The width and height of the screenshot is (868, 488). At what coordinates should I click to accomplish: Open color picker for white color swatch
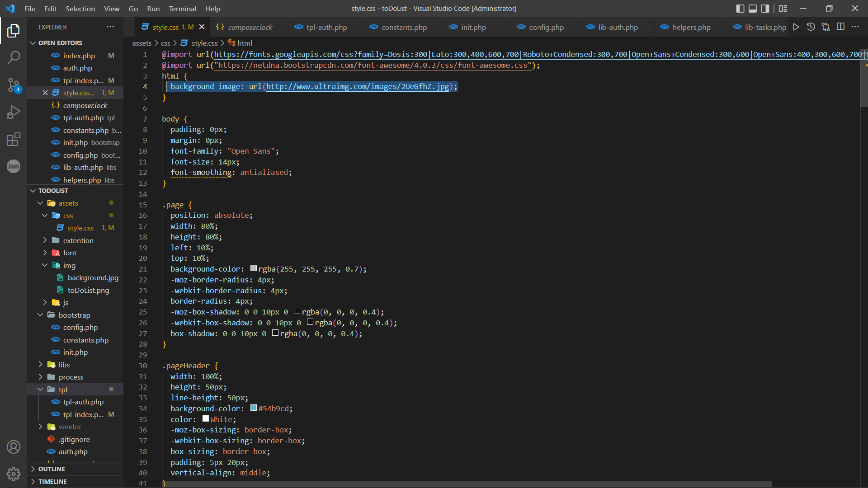(x=206, y=419)
